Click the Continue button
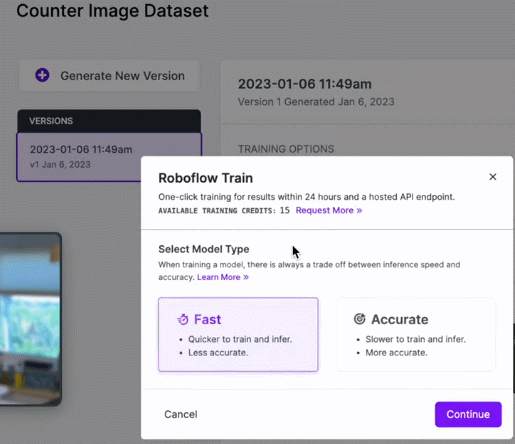Screen dimensions: 515x444 [x=468, y=414]
